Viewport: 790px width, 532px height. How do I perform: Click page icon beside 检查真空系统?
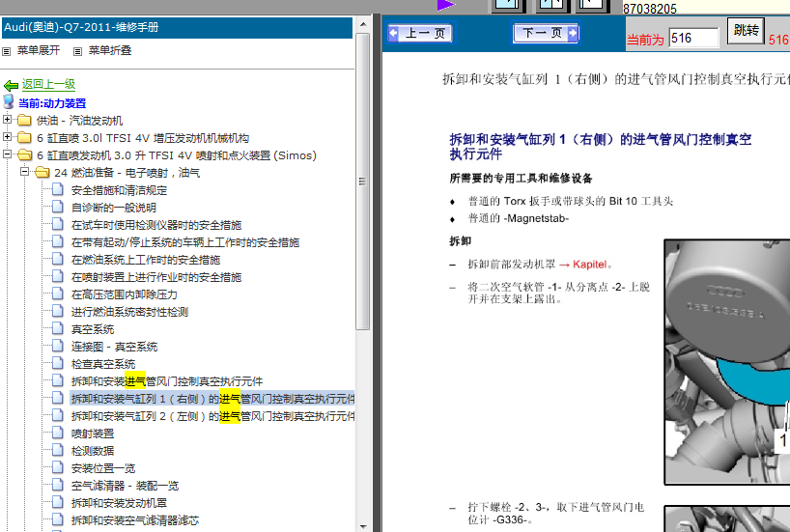click(58, 363)
